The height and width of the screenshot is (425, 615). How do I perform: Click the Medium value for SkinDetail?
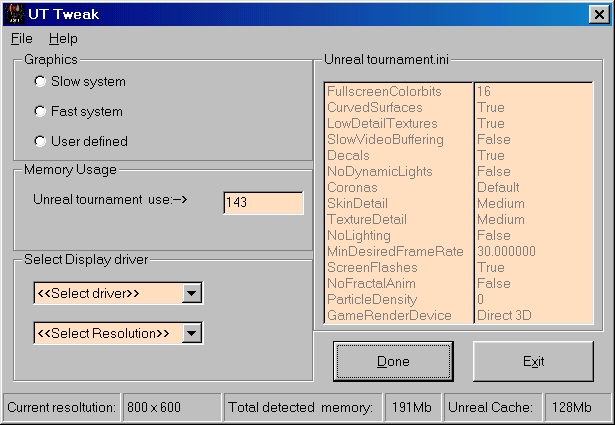coord(501,203)
